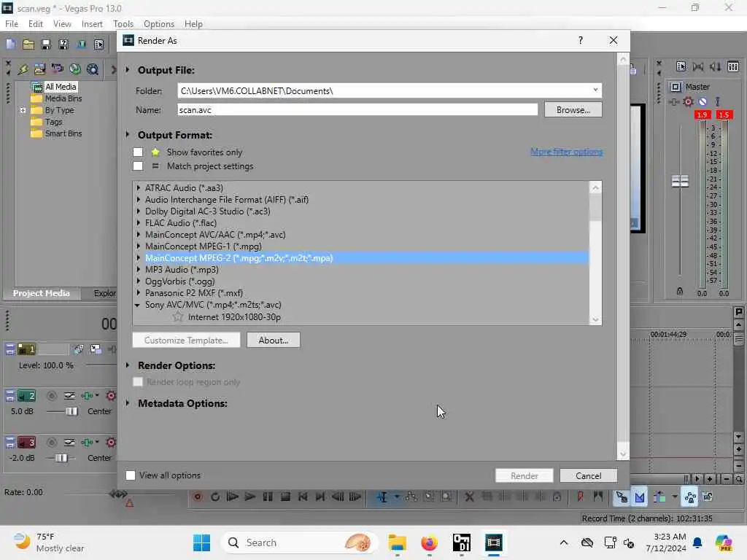Open the Folder path dropdown

coord(595,90)
